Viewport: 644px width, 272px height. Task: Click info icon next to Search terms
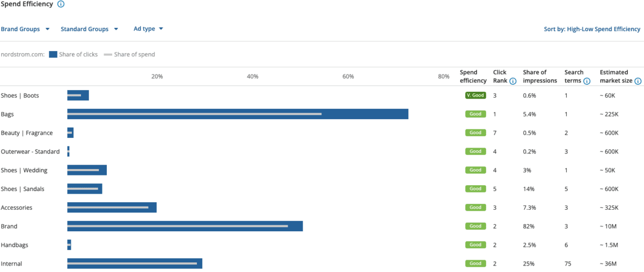click(587, 82)
